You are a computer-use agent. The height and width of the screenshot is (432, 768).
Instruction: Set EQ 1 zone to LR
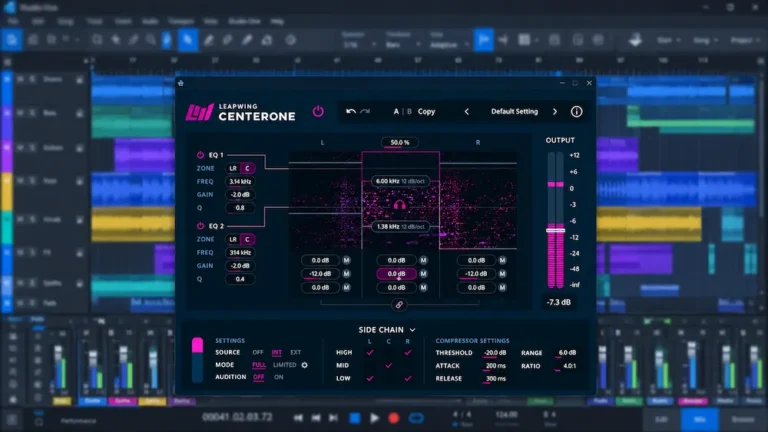coord(233,168)
